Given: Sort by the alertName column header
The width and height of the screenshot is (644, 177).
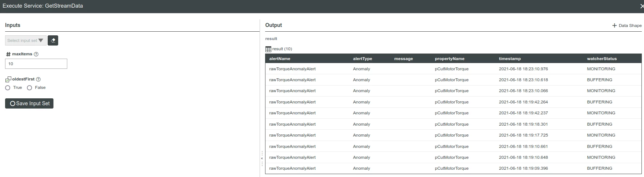Looking at the screenshot, I should click(280, 59).
